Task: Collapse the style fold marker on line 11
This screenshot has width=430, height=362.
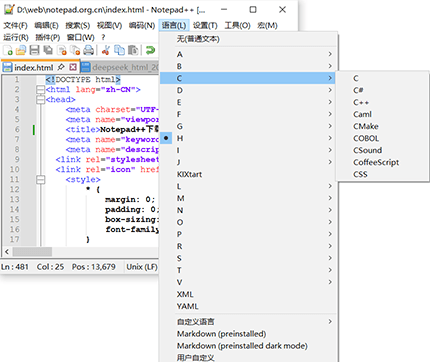Action: (x=40, y=180)
